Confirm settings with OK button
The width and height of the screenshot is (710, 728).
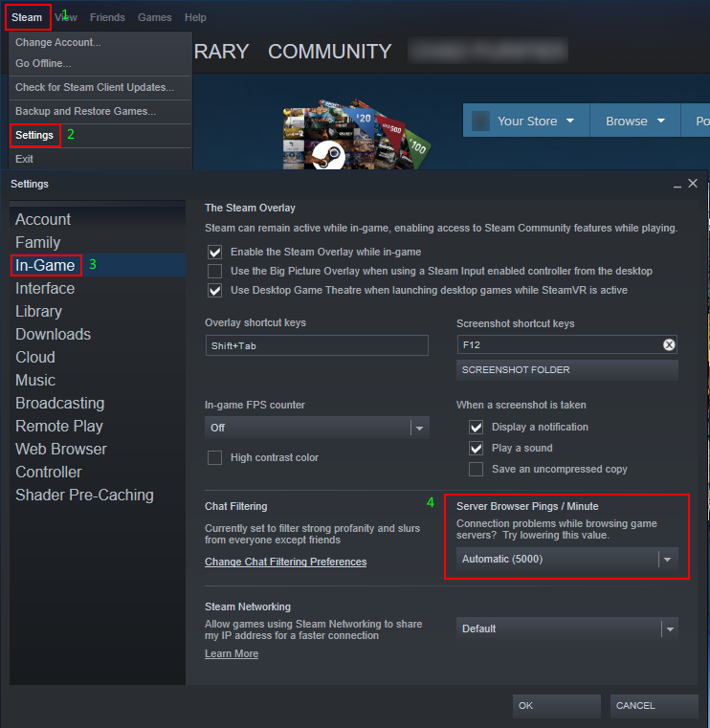tap(556, 706)
